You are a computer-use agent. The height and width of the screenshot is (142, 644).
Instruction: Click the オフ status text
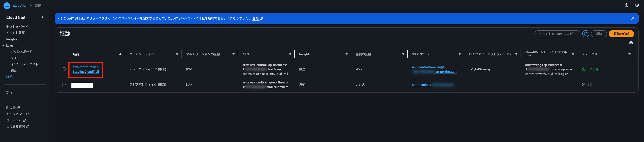589,85
